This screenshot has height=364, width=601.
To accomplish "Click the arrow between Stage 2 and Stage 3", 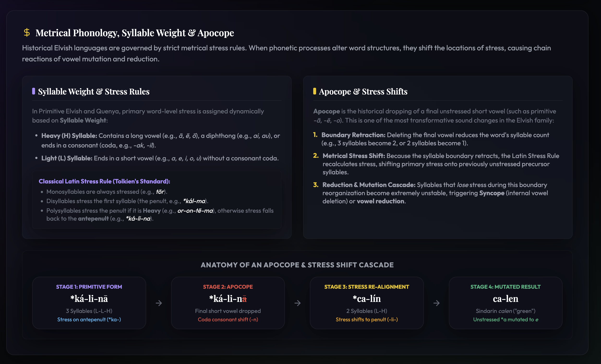I will tap(298, 303).
